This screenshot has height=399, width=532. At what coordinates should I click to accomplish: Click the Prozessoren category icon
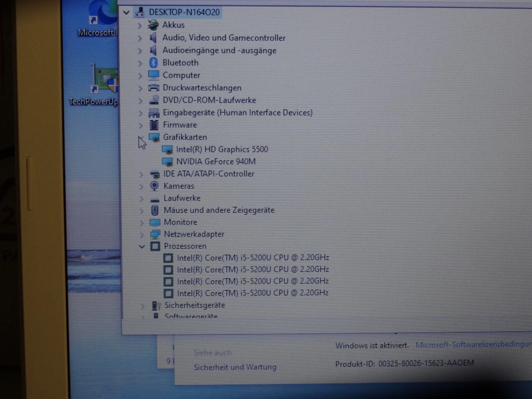(155, 246)
